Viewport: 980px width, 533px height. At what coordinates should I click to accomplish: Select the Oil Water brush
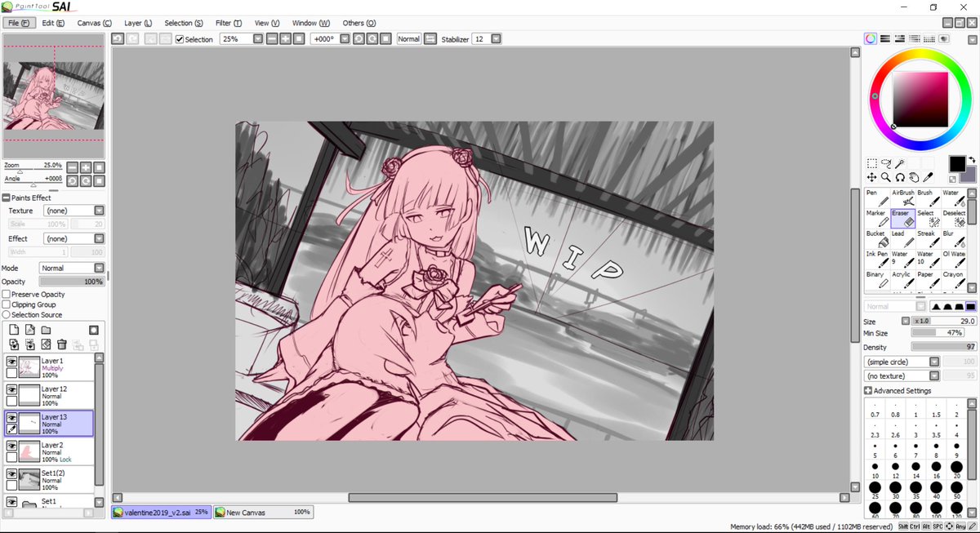click(953, 259)
